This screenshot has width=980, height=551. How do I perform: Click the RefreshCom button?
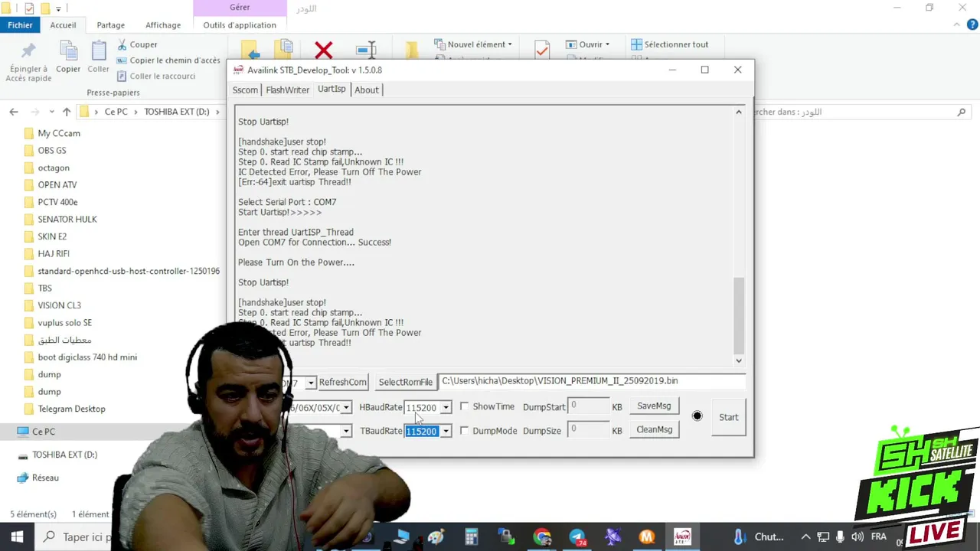(342, 382)
